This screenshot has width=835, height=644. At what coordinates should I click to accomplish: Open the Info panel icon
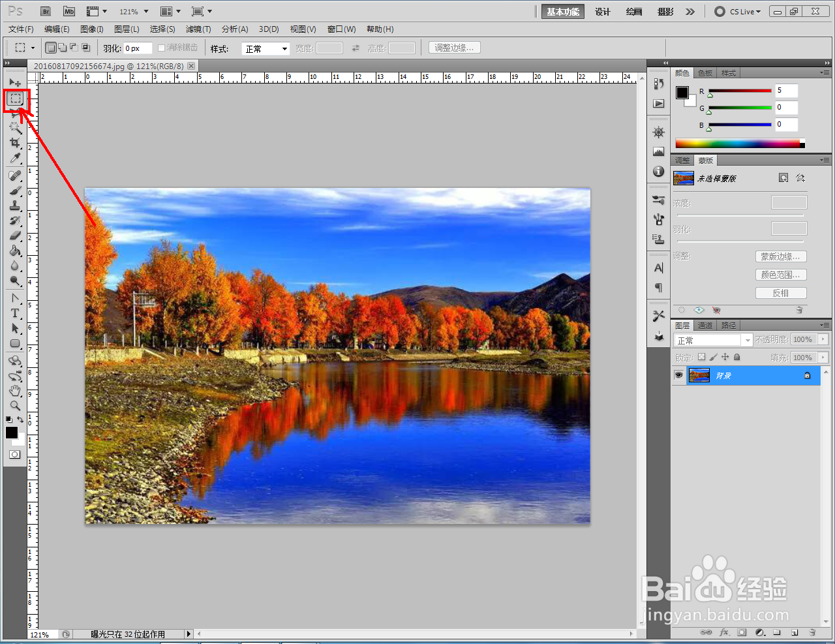pos(659,171)
